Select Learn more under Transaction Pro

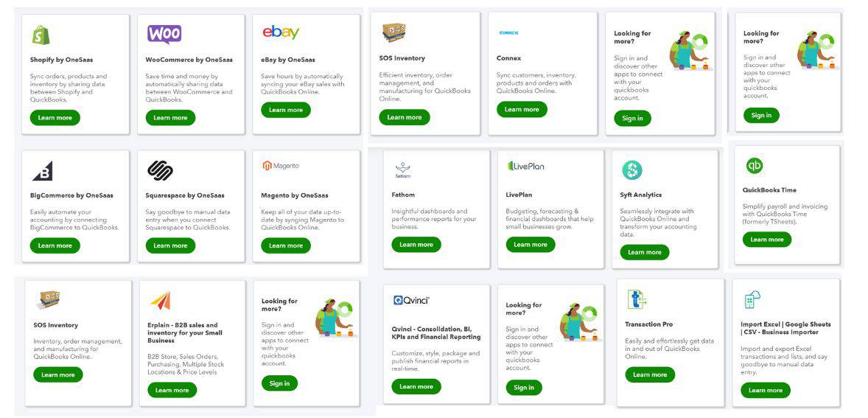click(x=650, y=375)
